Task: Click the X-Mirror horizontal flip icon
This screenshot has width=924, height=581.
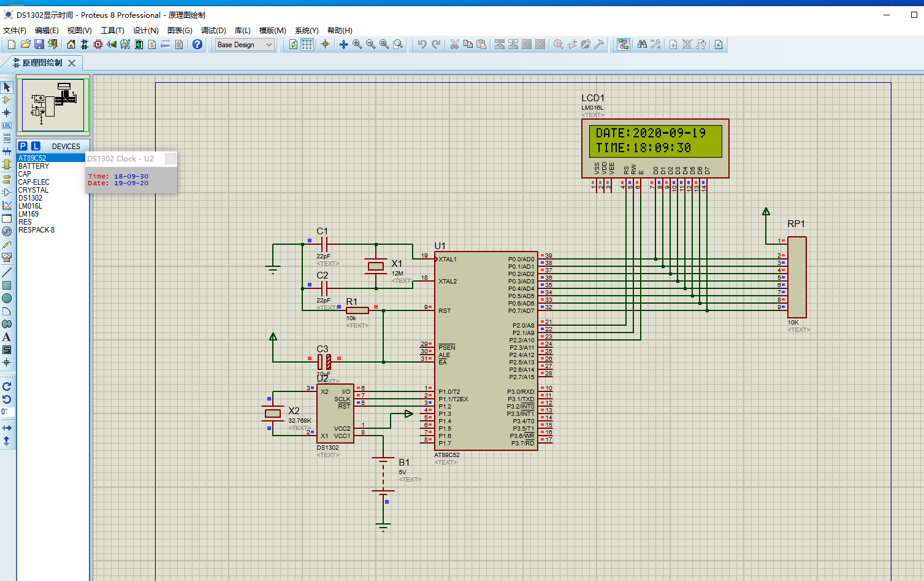Action: coord(7,428)
